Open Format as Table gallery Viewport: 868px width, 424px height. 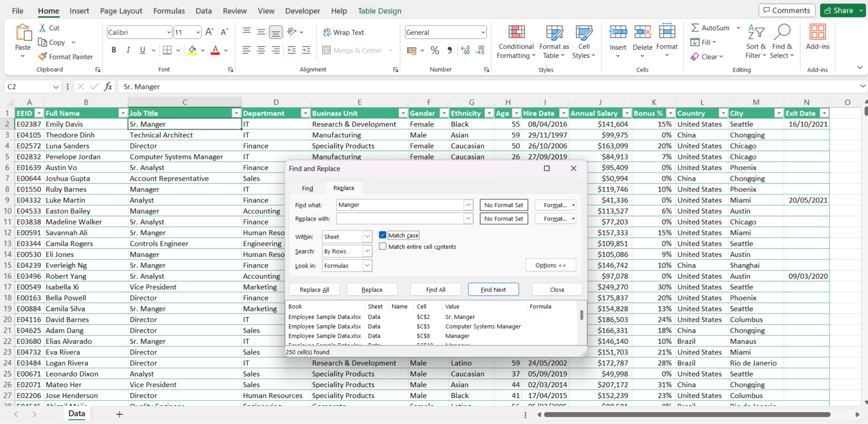(x=554, y=42)
